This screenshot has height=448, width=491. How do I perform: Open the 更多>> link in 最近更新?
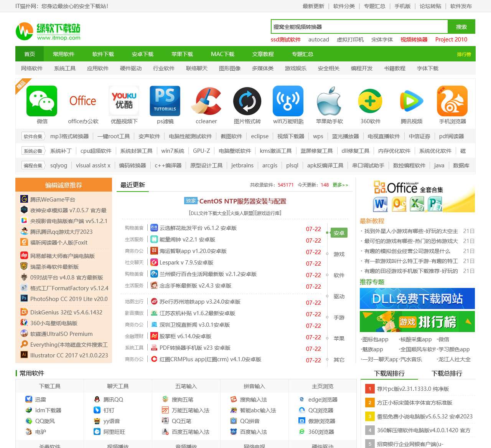(x=340, y=185)
